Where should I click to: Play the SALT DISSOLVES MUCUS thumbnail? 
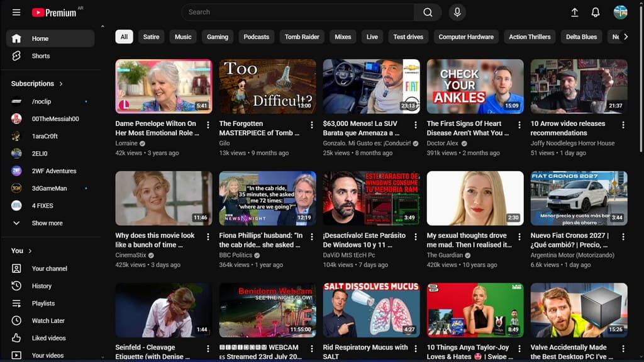click(371, 310)
